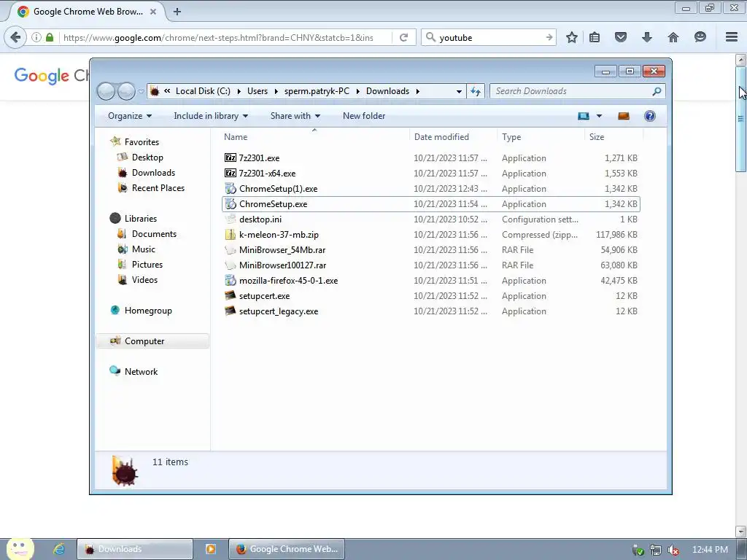Click the reload page icon in address bar
The width and height of the screenshot is (747, 560).
403,38
